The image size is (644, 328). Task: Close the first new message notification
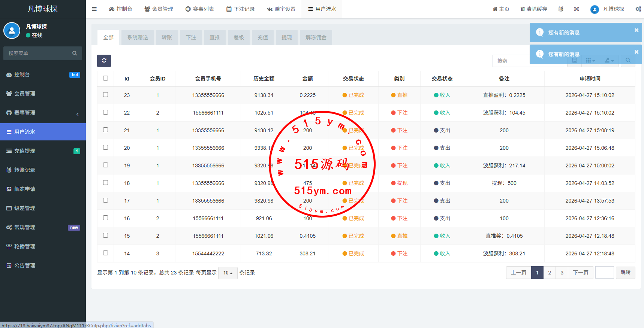pyautogui.click(x=636, y=30)
